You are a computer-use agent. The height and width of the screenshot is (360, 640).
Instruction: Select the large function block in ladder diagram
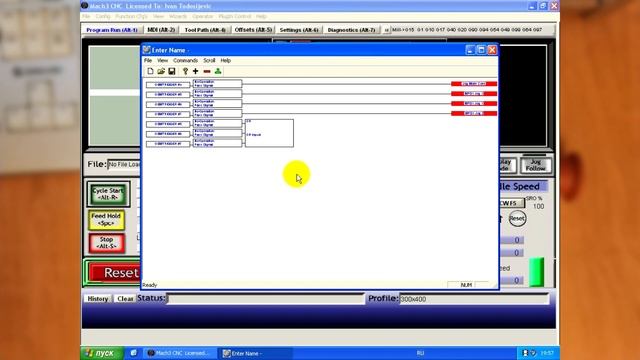(269, 133)
